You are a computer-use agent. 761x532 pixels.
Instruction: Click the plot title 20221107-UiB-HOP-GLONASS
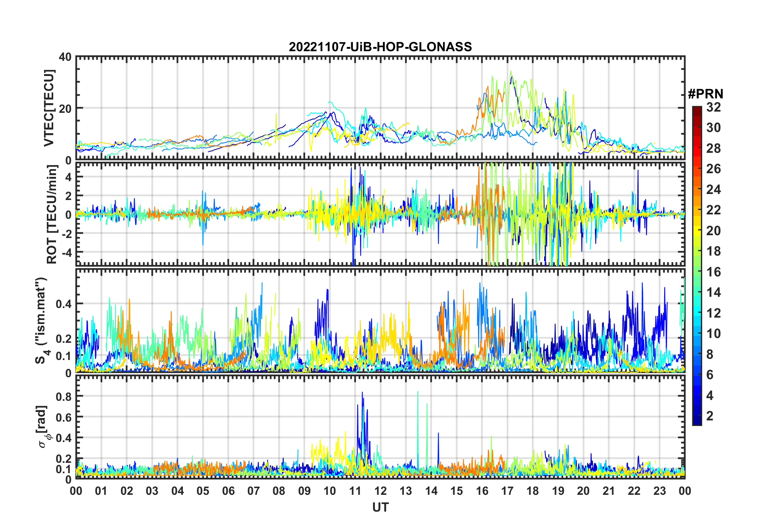(380, 47)
